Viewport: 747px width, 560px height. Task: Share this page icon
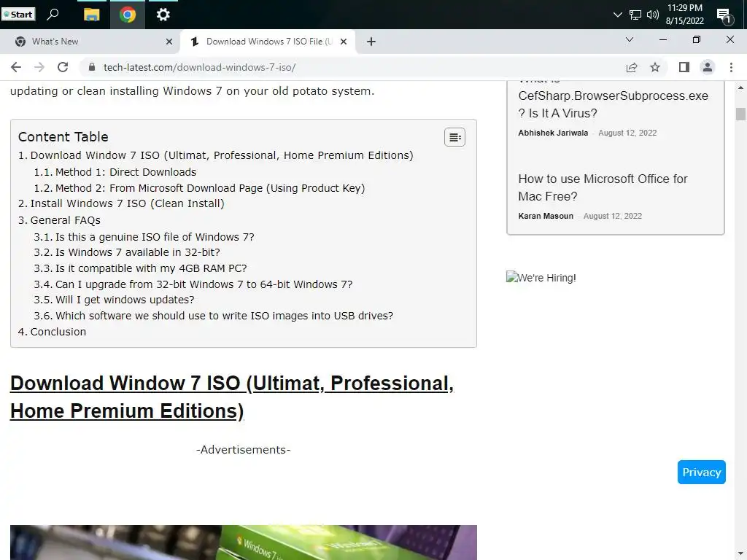pos(632,67)
